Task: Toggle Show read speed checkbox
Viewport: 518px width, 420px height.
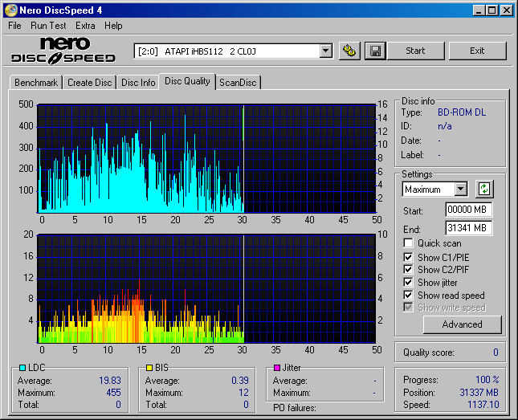Action: point(408,295)
